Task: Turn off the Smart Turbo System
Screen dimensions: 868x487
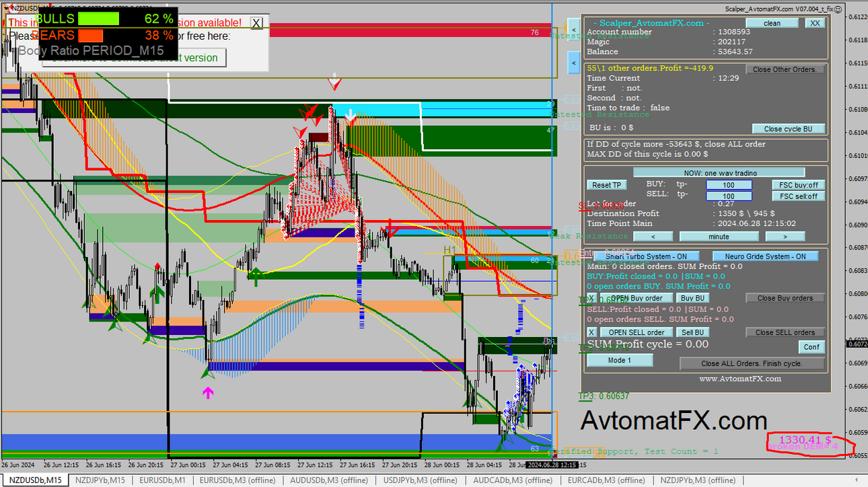Action: click(x=646, y=256)
